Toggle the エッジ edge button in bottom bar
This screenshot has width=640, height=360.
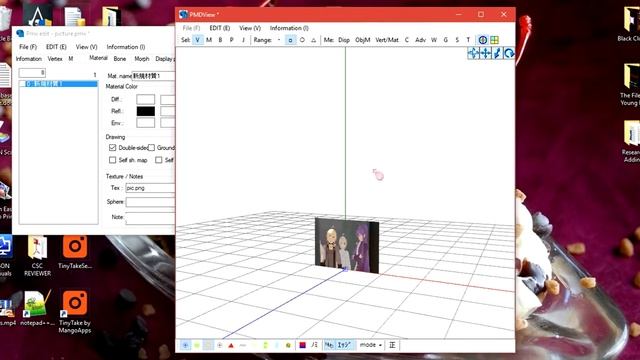click(x=344, y=345)
